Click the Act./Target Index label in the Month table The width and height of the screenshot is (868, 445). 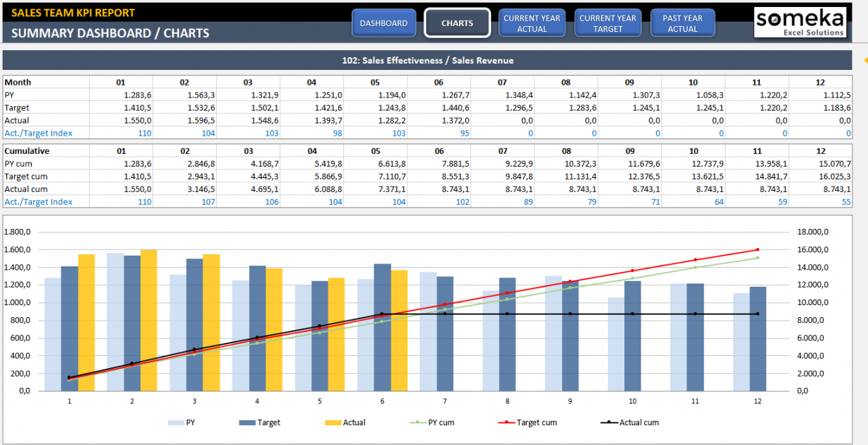39,133
